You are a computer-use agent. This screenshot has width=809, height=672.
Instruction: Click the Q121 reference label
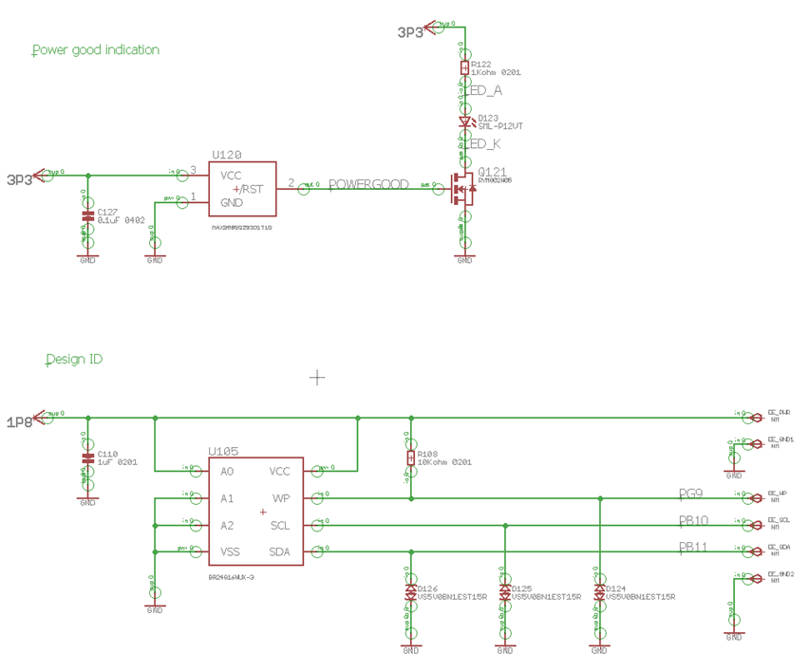492,171
